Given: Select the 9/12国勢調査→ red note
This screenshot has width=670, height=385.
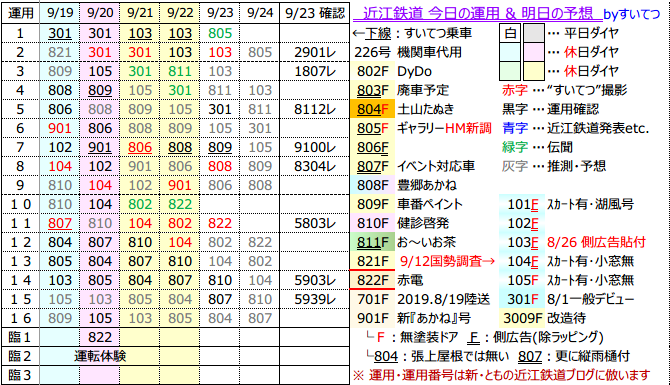Looking at the screenshot, I should [447, 261].
